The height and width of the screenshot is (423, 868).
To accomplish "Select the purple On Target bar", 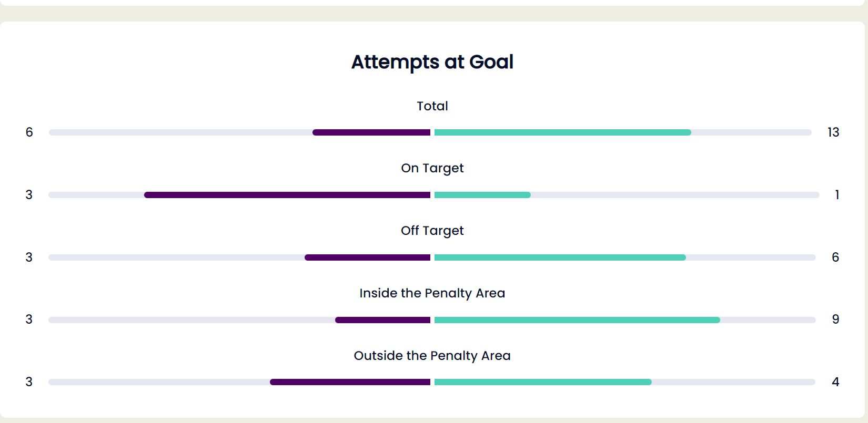I will pos(287,195).
